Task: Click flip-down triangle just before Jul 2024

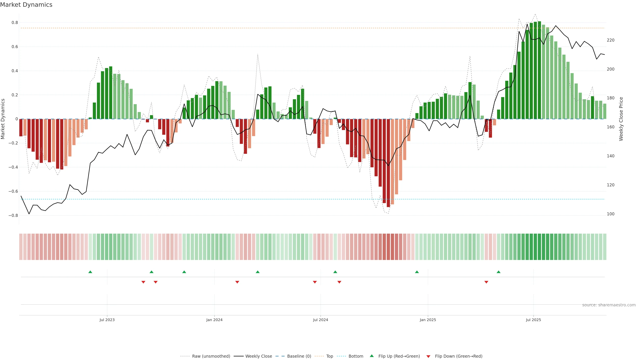Action: pyautogui.click(x=315, y=282)
